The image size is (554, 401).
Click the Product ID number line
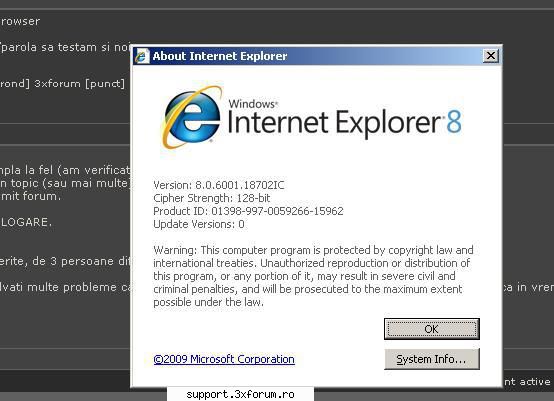click(x=248, y=211)
